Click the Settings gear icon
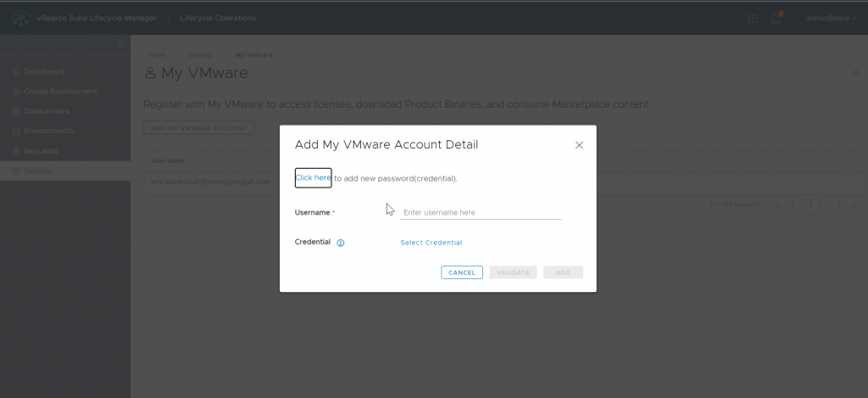 [x=16, y=171]
